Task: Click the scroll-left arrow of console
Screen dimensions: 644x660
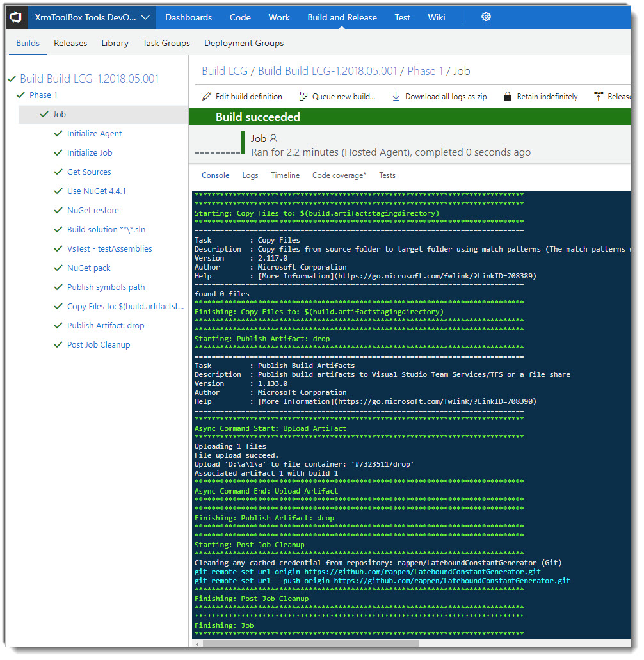Action: point(197,644)
